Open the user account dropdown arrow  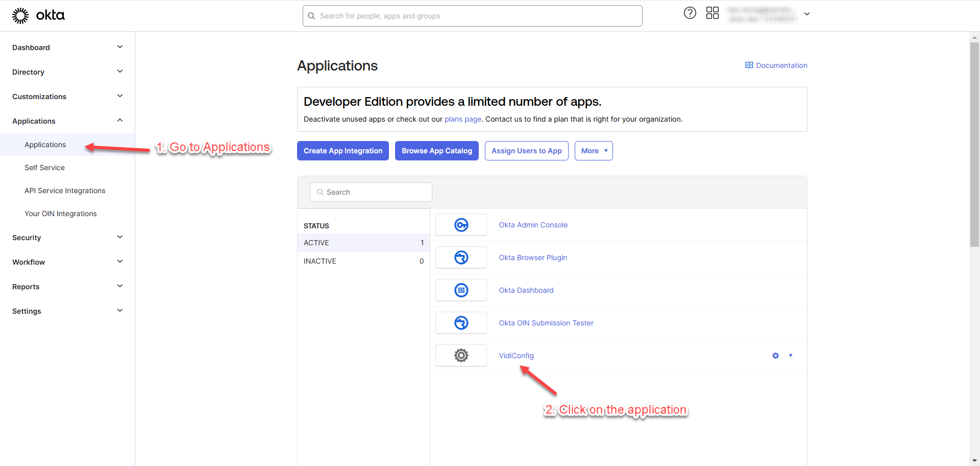click(806, 14)
